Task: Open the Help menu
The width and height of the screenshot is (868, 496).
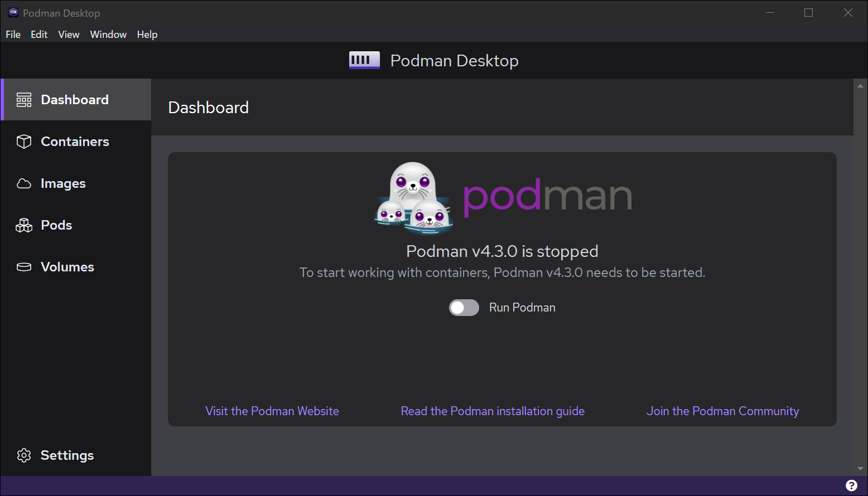Action: (147, 35)
